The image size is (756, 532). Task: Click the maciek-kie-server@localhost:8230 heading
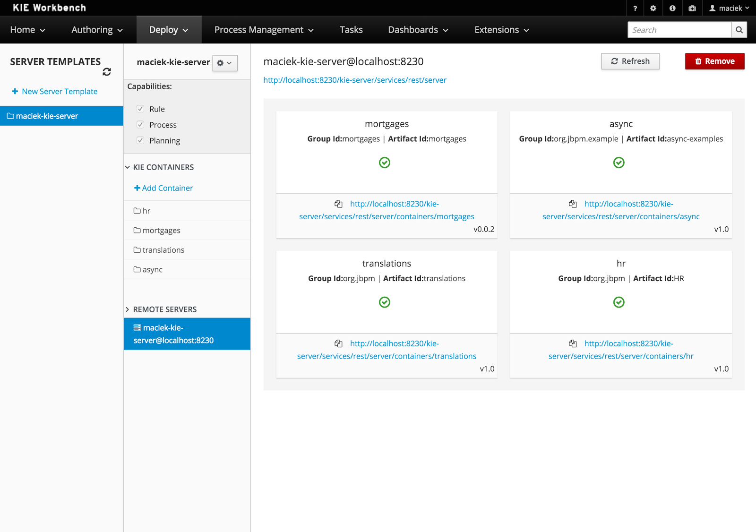coord(344,61)
